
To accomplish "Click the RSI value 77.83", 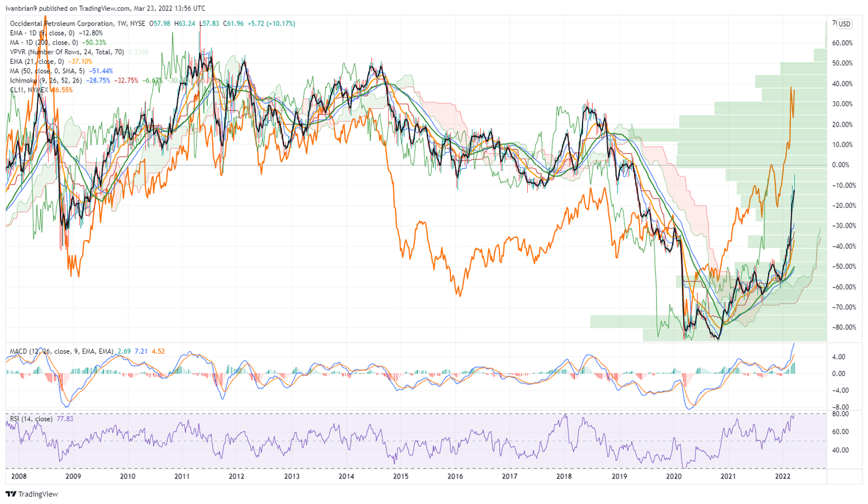I will 64,419.
